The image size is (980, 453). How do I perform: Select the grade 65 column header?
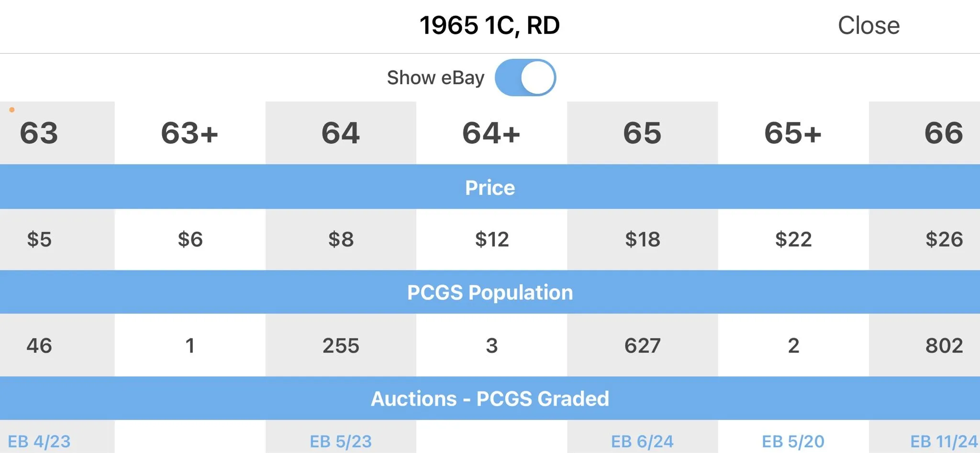coord(642,133)
